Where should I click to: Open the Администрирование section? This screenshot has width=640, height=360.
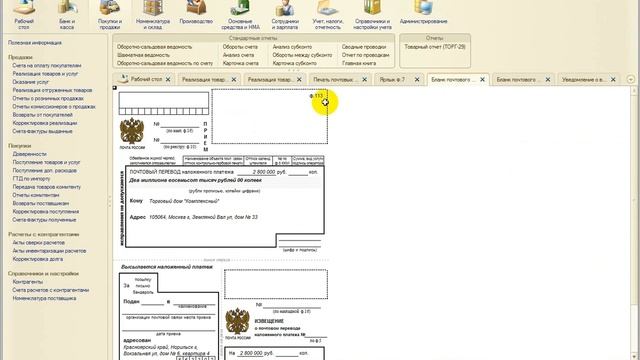click(423, 12)
